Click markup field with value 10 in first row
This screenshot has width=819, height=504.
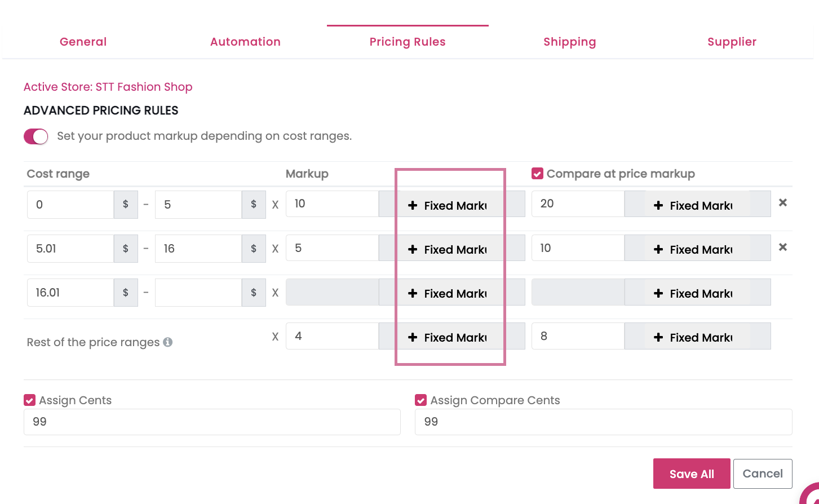(332, 204)
